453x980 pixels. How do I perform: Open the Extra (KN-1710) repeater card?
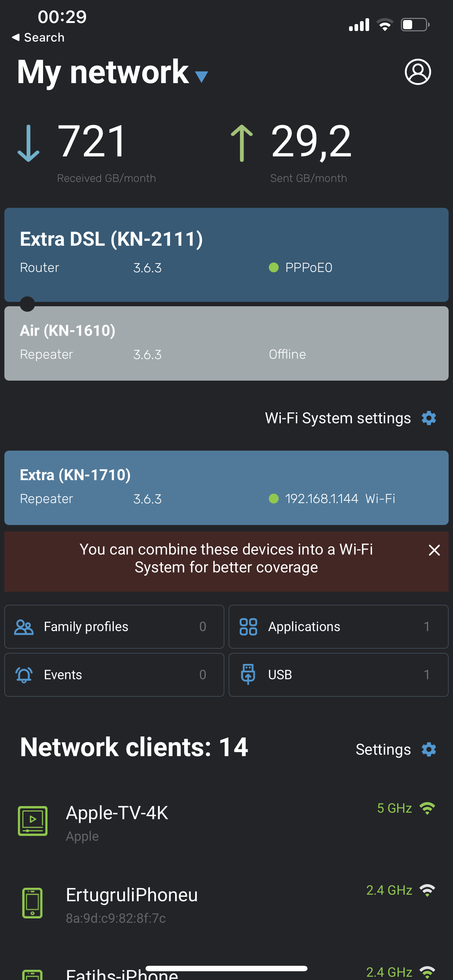point(226,488)
